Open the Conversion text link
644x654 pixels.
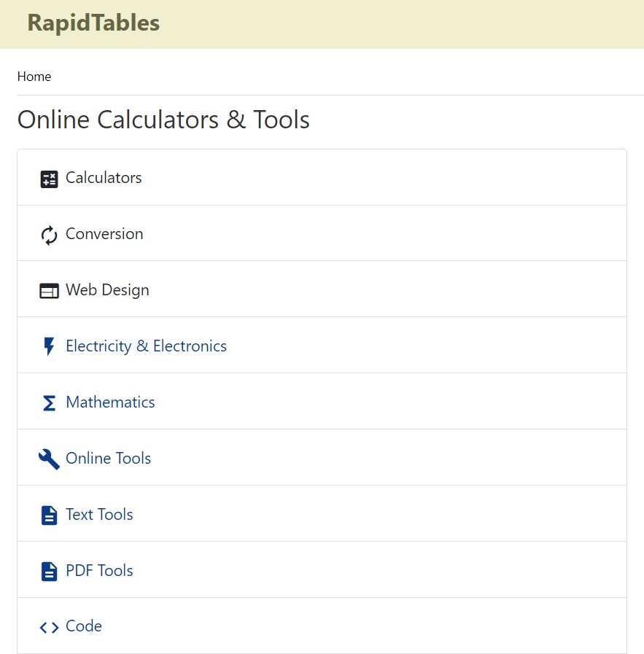(104, 234)
